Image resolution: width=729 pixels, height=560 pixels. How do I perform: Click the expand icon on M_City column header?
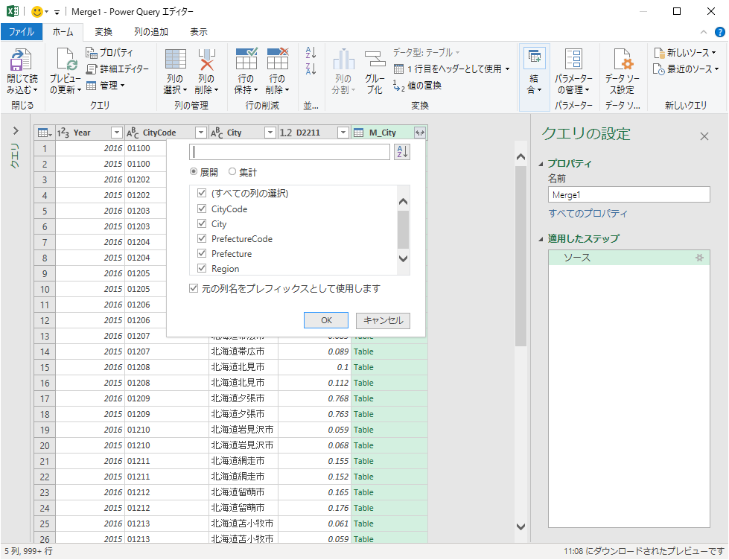pyautogui.click(x=420, y=133)
